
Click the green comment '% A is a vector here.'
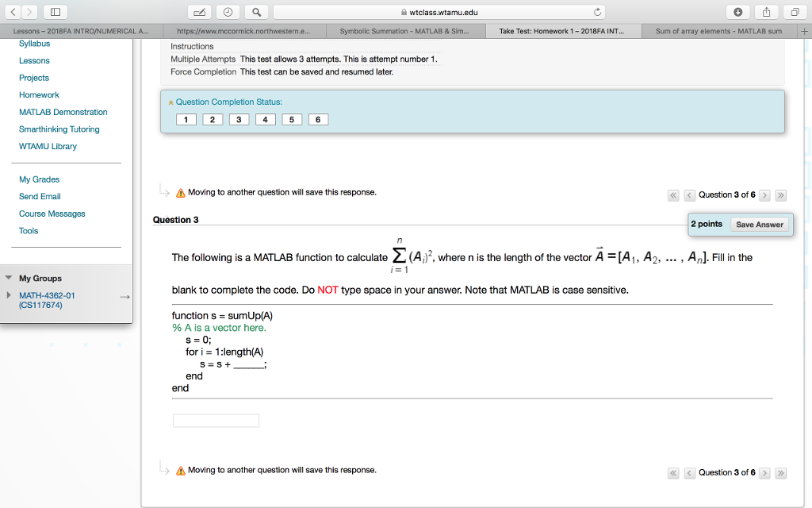(219, 328)
